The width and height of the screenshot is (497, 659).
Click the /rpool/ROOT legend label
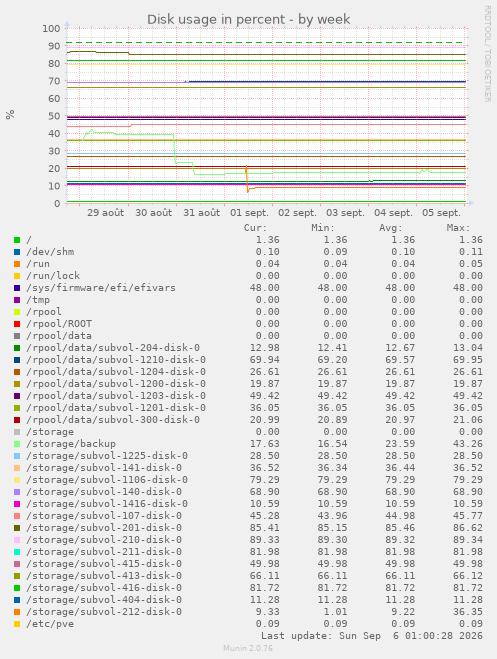tap(59, 324)
